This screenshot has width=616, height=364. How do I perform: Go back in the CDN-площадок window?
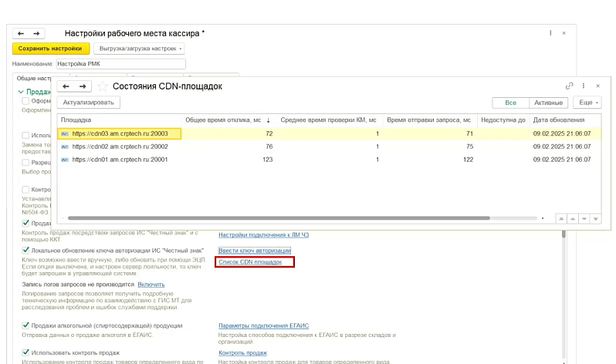point(66,86)
